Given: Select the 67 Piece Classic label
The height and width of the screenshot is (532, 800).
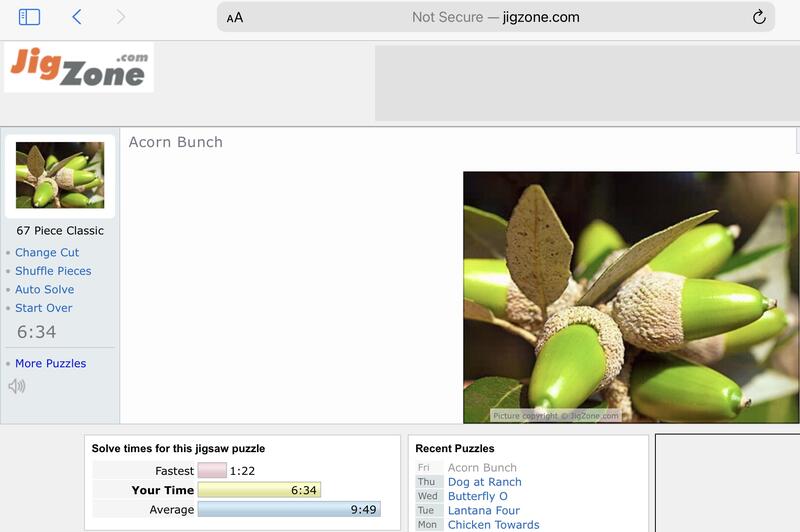Looking at the screenshot, I should tap(60, 231).
